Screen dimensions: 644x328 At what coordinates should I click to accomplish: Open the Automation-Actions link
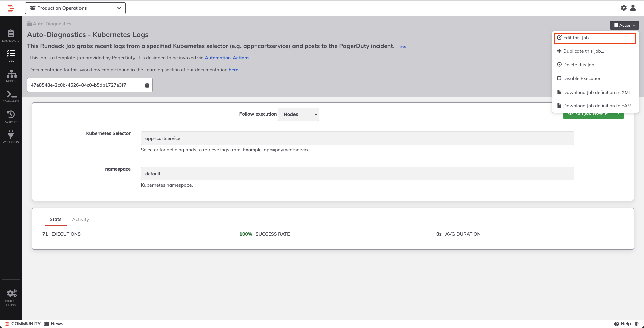pos(227,58)
